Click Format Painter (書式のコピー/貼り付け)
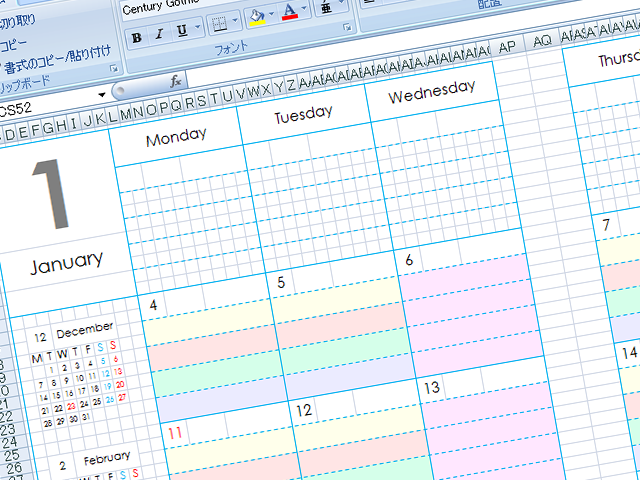 click(57, 60)
